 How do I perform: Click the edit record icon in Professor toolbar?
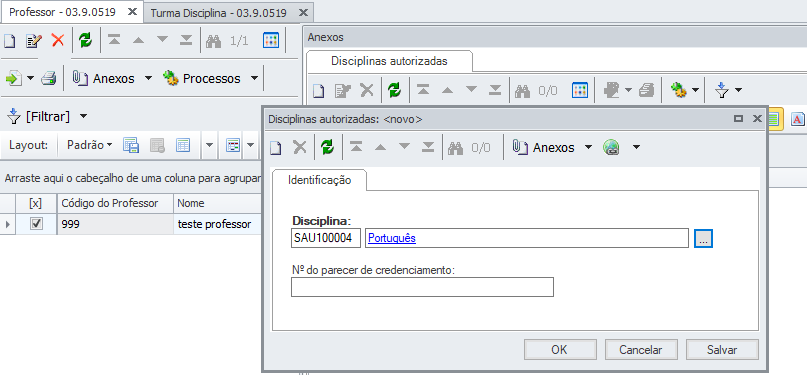33,41
